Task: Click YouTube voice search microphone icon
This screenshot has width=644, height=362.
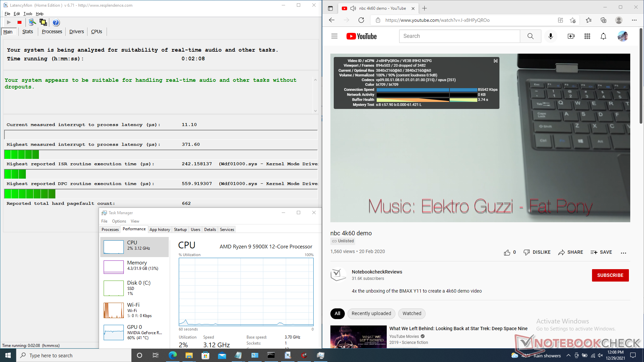Action: (550, 36)
